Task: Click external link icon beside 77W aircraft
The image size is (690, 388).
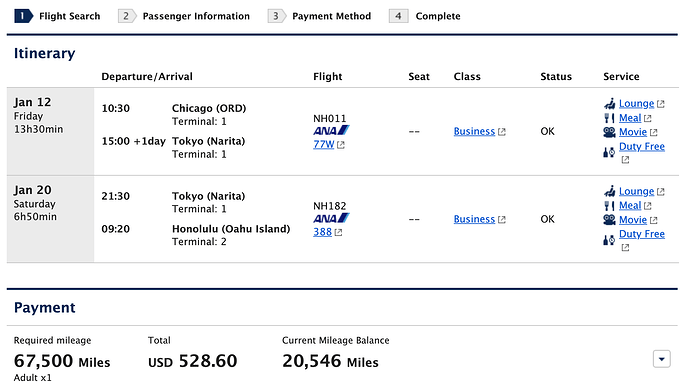Action: 341,145
